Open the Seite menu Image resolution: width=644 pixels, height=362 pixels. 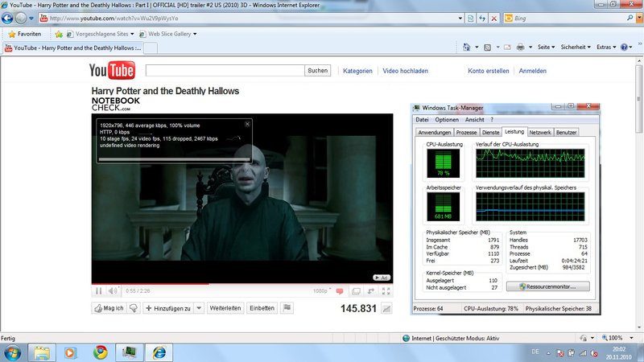click(546, 47)
